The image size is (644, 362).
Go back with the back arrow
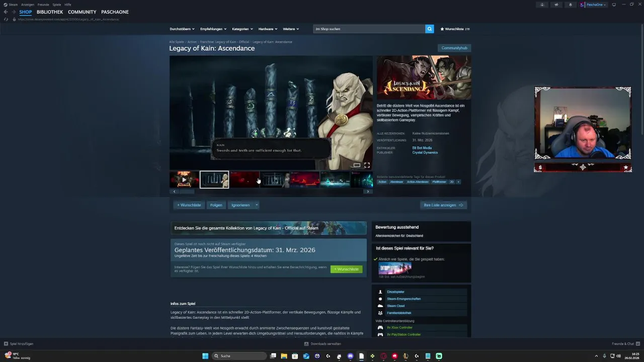click(6, 12)
